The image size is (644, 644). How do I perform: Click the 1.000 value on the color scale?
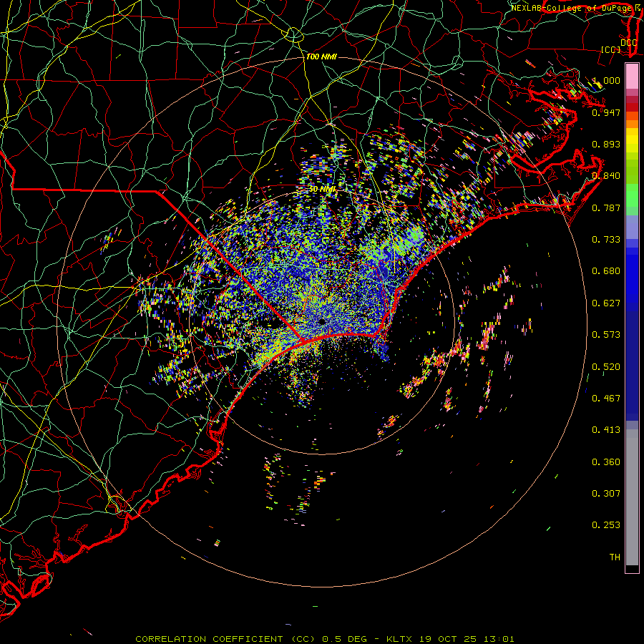[x=606, y=80]
